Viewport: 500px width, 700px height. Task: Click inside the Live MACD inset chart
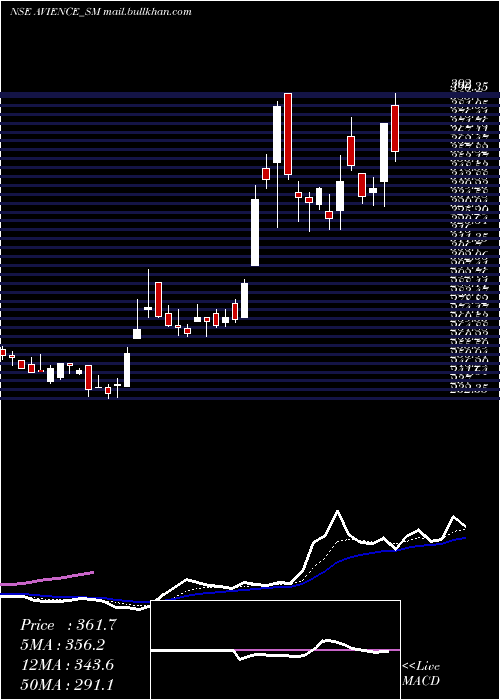(275, 650)
